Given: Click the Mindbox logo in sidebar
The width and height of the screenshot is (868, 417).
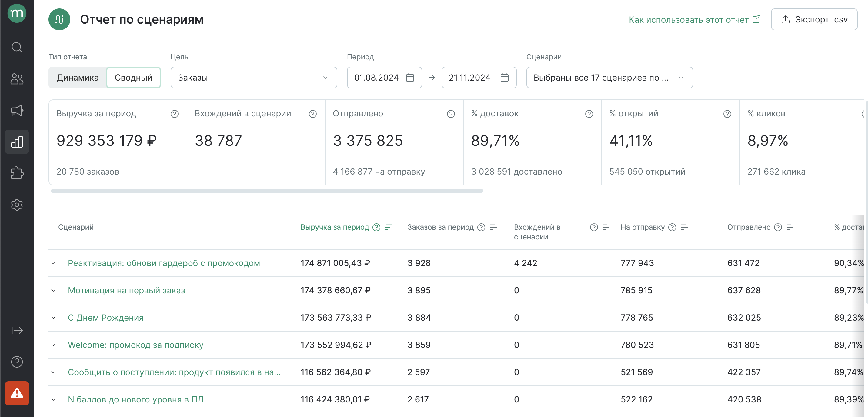Looking at the screenshot, I should click(17, 13).
